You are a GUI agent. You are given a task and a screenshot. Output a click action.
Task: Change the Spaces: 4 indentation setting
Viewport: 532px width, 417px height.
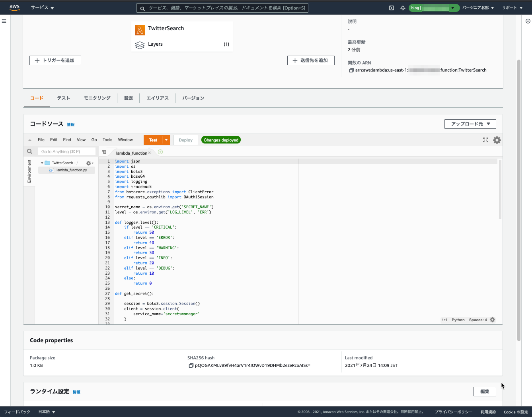click(478, 320)
